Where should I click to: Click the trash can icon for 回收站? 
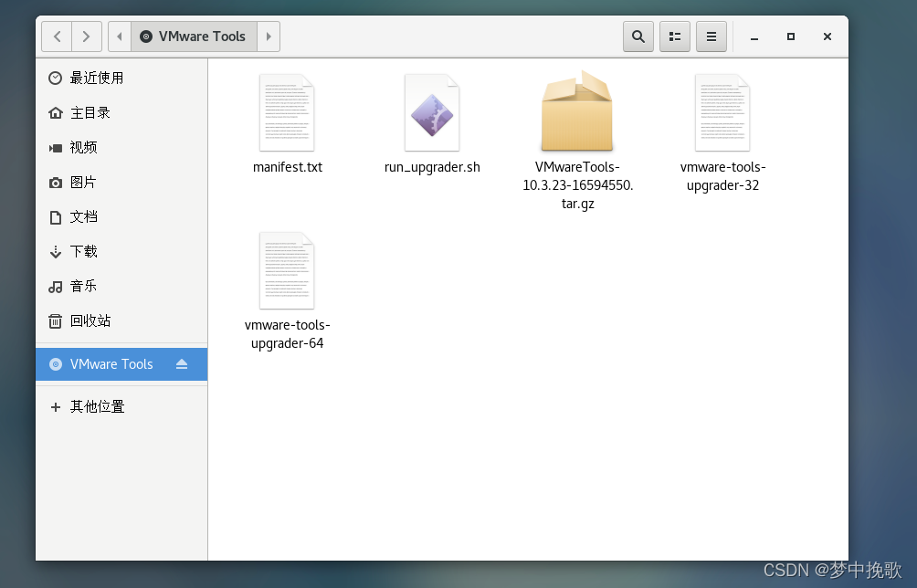55,320
